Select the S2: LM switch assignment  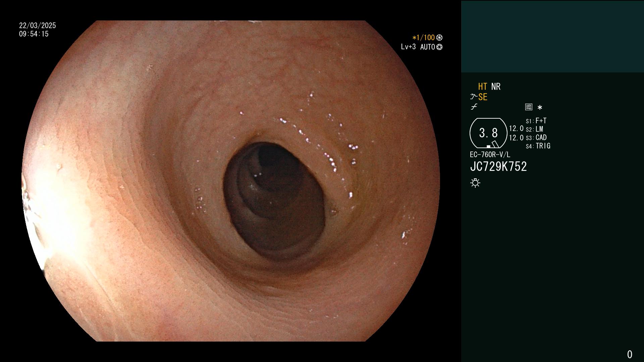point(534,129)
